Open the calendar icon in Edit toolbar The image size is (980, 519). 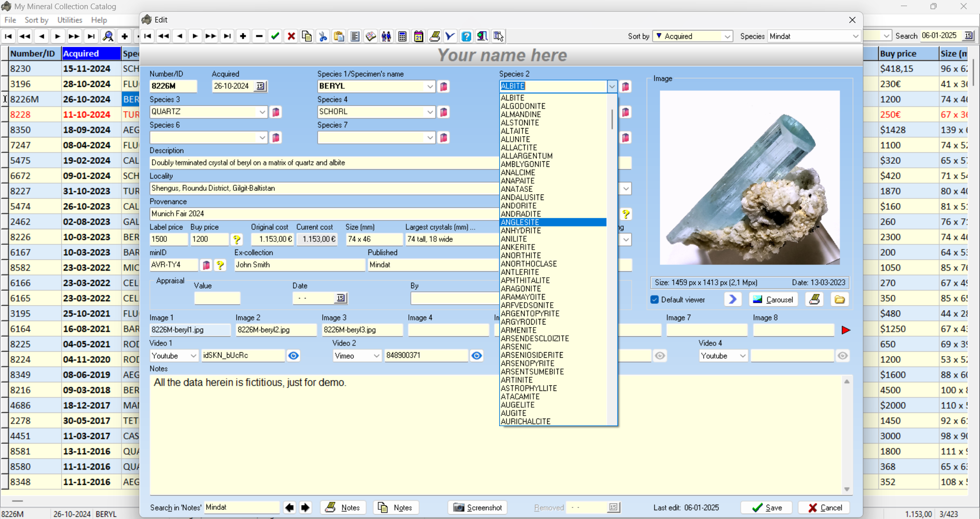click(419, 36)
